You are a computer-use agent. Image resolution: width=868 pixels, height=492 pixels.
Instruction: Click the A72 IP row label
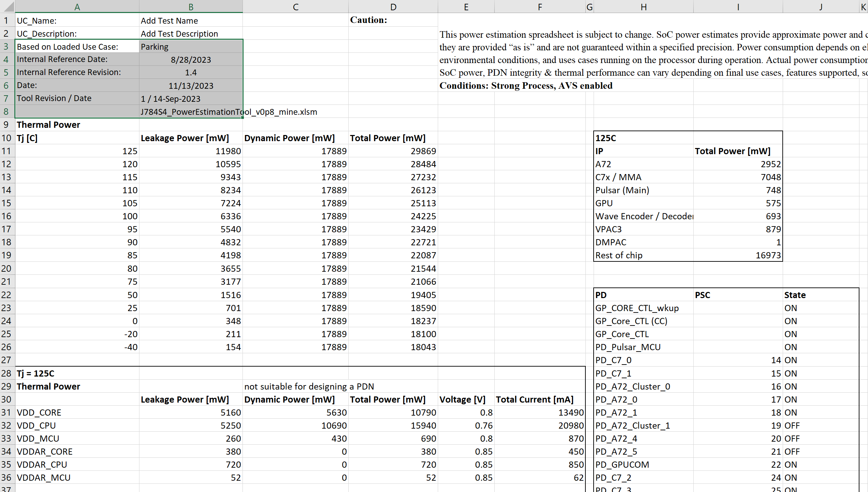tap(644, 164)
